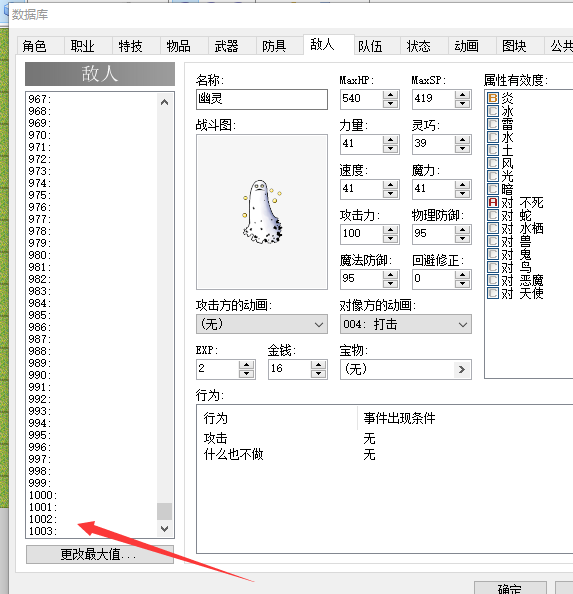Decrease the MaxSP value

pos(462,103)
